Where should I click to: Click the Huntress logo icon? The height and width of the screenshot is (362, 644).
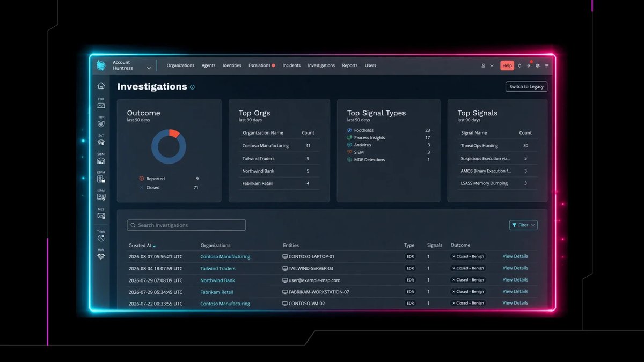coord(101,65)
